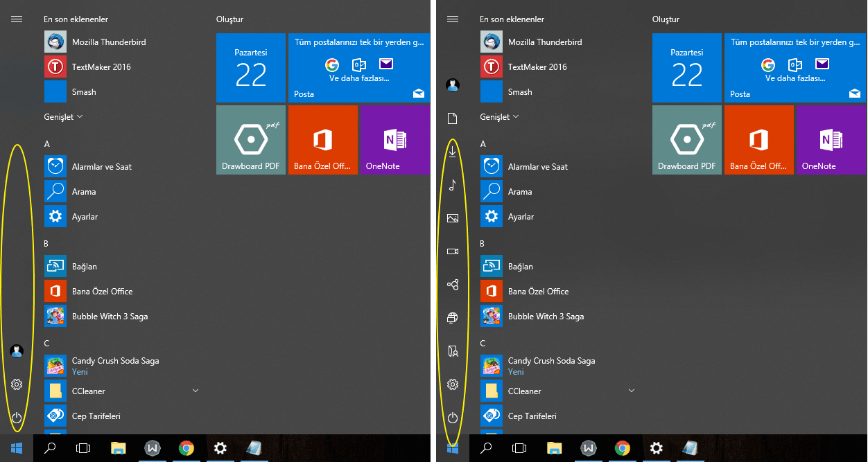Expand Genişlet list in right Start menu

[499, 116]
